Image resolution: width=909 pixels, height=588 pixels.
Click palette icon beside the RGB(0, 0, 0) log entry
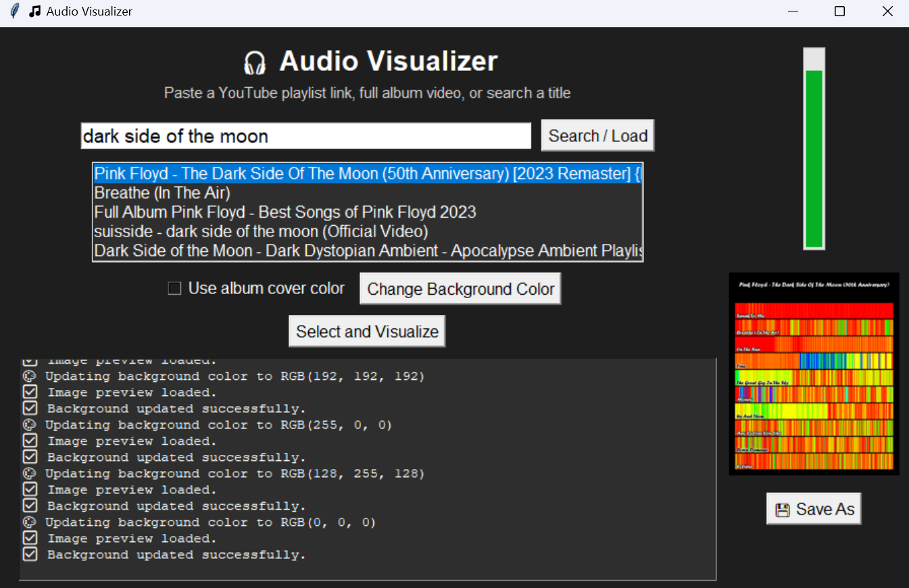tap(30, 522)
